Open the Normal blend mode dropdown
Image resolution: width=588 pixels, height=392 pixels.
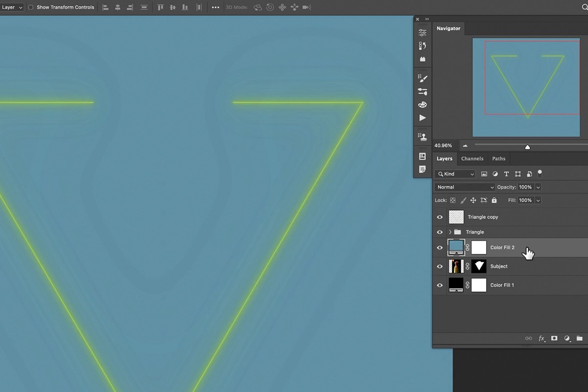pyautogui.click(x=465, y=187)
